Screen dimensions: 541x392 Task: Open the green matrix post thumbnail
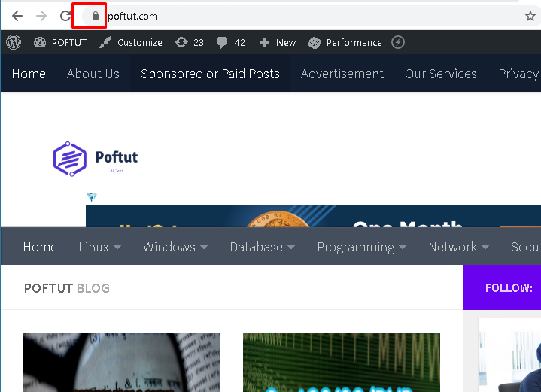tap(342, 363)
